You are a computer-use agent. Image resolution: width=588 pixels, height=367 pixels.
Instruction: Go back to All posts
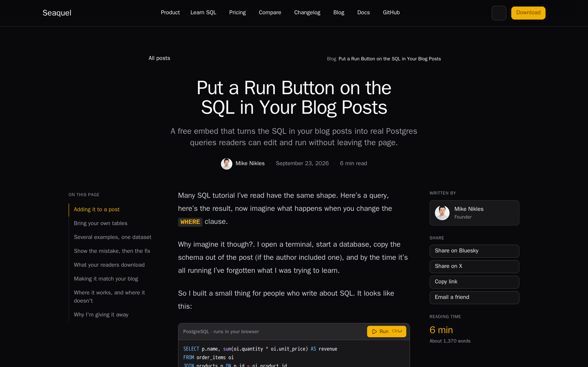[x=159, y=58]
